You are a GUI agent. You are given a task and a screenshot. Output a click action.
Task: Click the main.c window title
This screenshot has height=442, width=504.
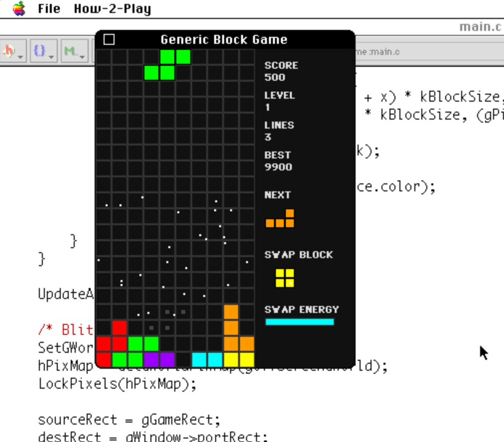pos(480,26)
